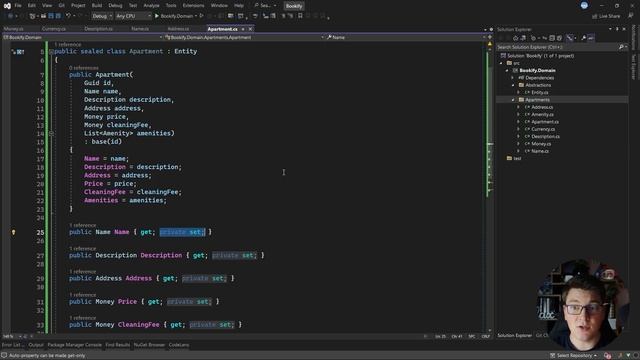Open the Build menu
640x360 pixels.
click(97, 6)
